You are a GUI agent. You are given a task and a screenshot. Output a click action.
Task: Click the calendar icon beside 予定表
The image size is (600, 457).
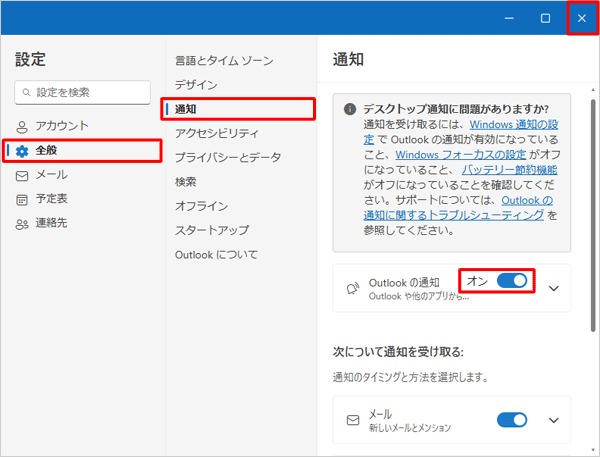[x=22, y=200]
